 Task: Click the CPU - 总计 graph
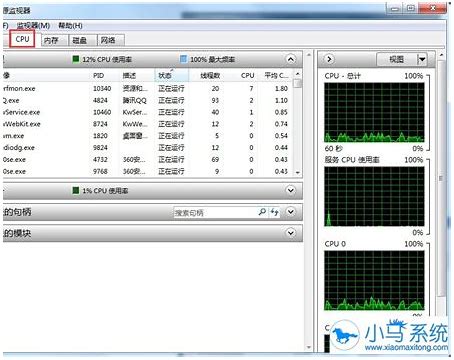coord(374,112)
